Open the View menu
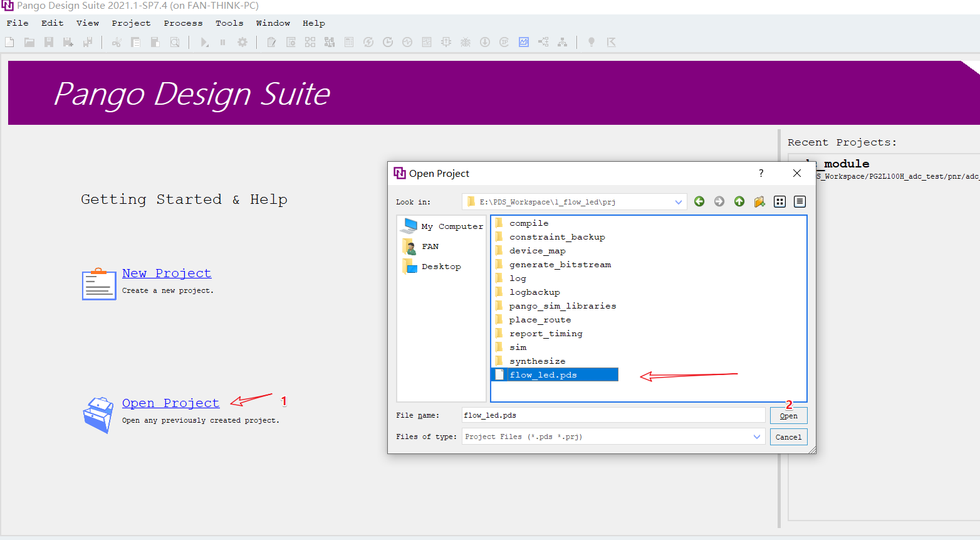Screen dimensions: 980x540 (88, 23)
